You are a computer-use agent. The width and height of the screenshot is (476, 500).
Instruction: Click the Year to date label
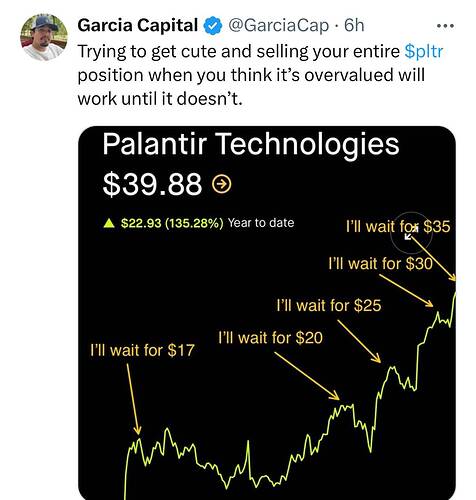261,223
